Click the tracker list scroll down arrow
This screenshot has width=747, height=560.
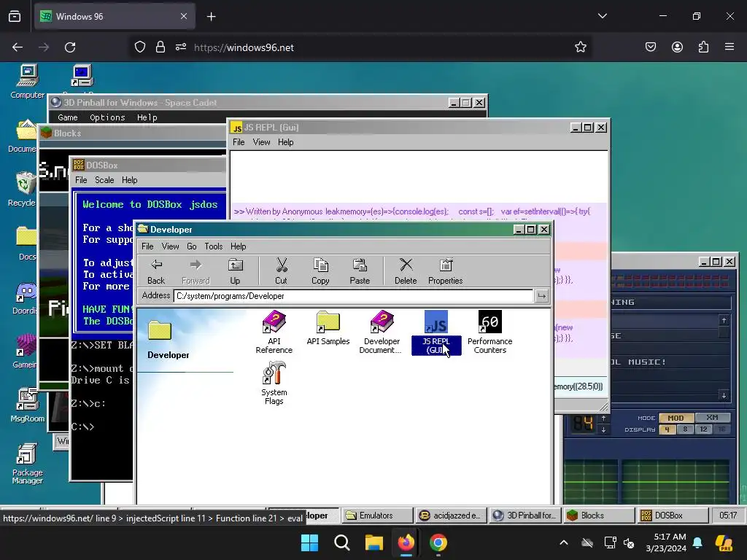(x=724, y=395)
